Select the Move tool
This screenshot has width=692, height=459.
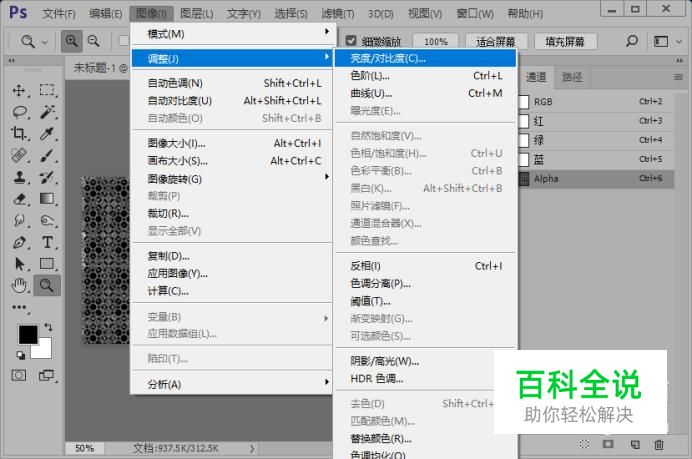coord(19,90)
